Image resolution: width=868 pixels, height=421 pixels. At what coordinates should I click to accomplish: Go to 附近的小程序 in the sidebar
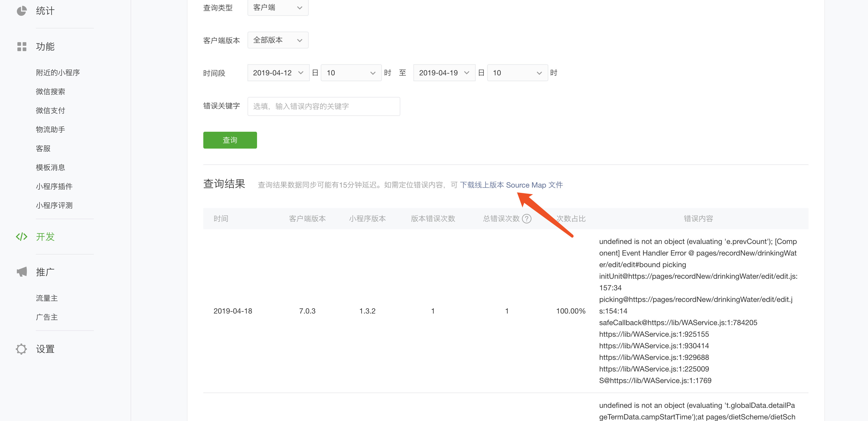coord(58,72)
